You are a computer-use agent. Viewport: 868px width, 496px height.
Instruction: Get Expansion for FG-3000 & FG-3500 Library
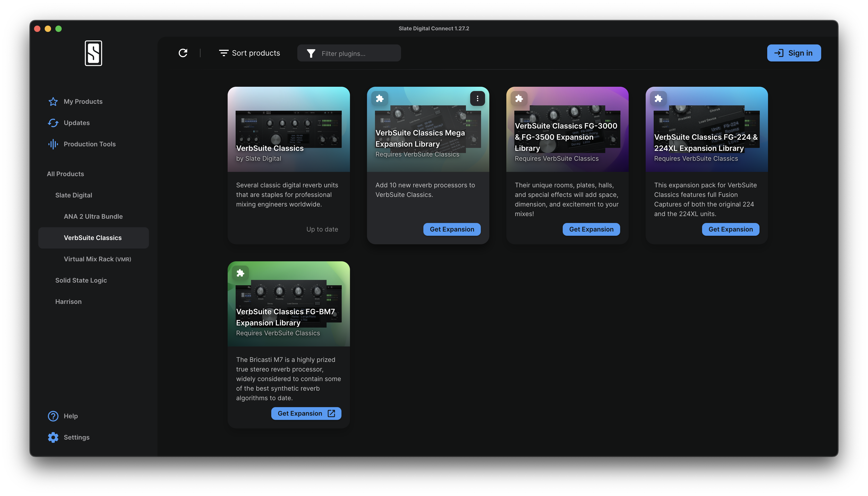[591, 229]
